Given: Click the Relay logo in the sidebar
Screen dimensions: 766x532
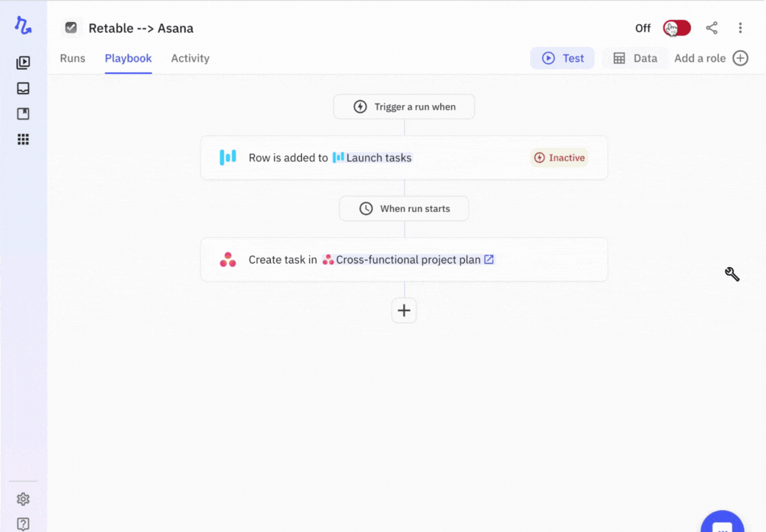Looking at the screenshot, I should pos(23,26).
